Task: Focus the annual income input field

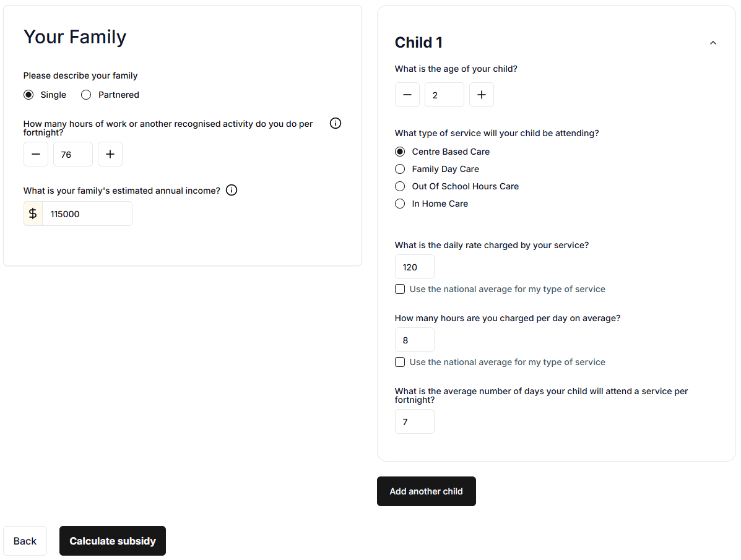Action: pos(87,213)
